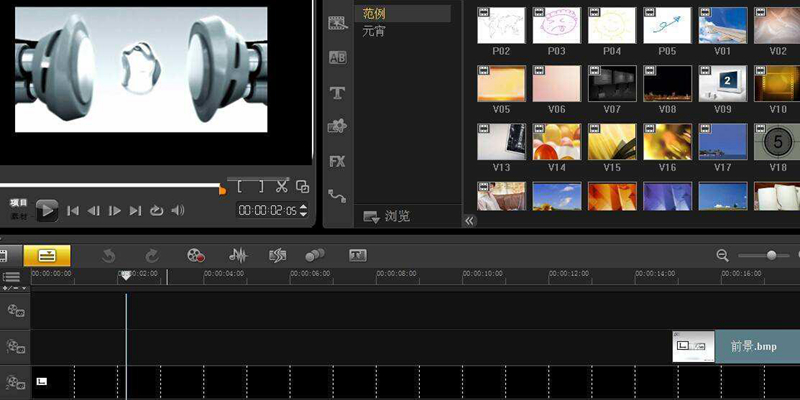Open the Title (T) library panel

point(337,93)
